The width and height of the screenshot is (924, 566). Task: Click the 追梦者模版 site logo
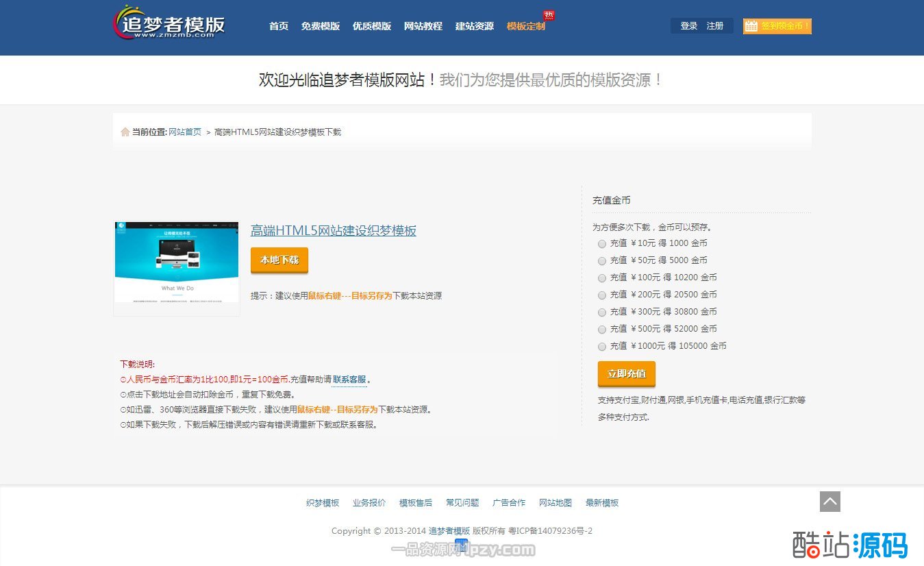pos(168,23)
